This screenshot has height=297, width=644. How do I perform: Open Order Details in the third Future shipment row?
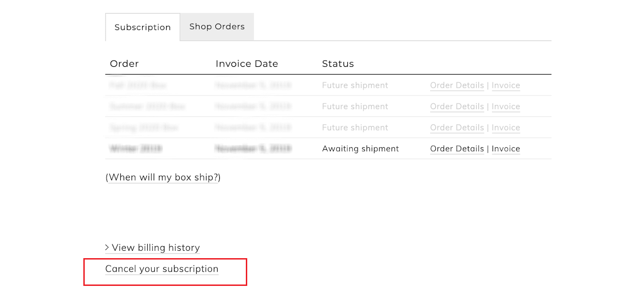tap(457, 128)
